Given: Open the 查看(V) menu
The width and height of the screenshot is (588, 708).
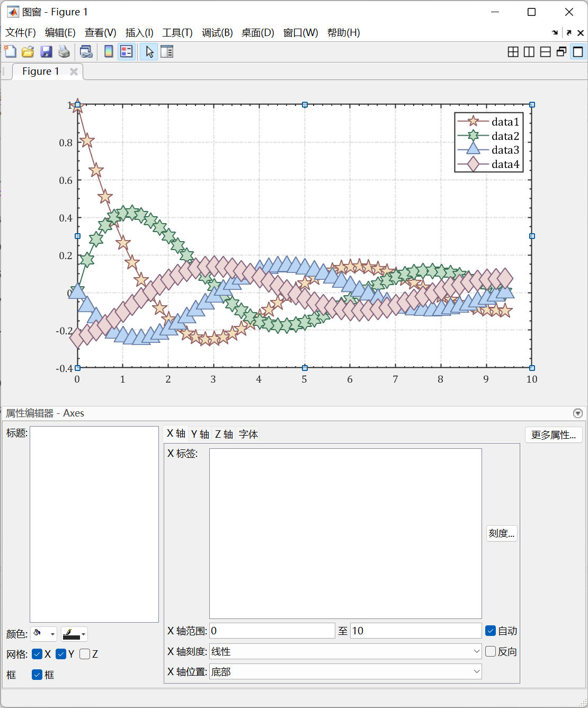Looking at the screenshot, I should 101,33.
